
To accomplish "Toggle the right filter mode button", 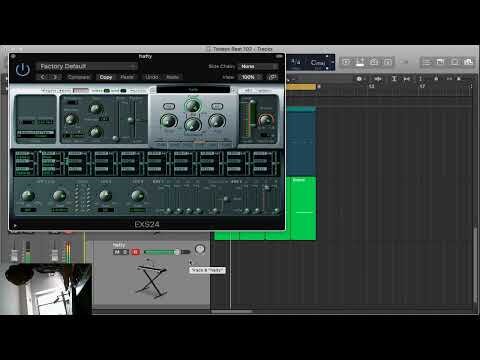I will pos(217,106).
